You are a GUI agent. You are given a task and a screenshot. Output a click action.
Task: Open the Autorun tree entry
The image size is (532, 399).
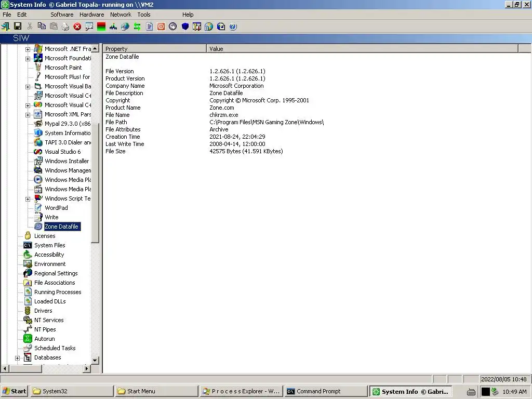click(x=45, y=339)
